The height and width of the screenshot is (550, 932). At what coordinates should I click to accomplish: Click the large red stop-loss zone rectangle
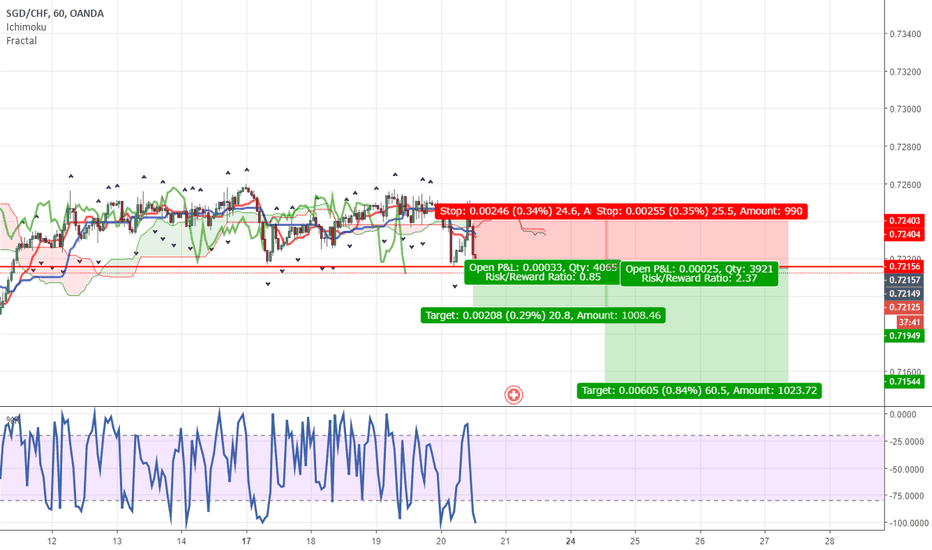click(x=697, y=244)
